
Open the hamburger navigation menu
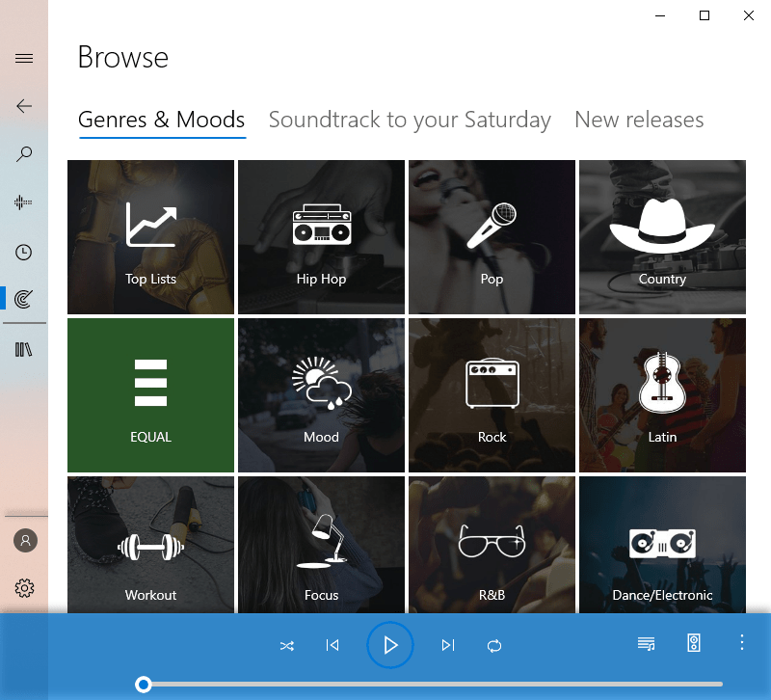24,59
